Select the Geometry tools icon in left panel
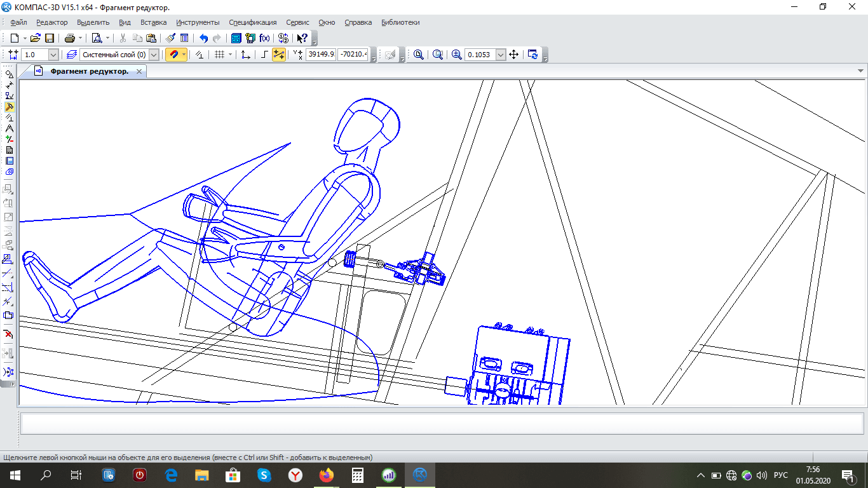Image resolution: width=868 pixels, height=488 pixels. pyautogui.click(x=10, y=74)
